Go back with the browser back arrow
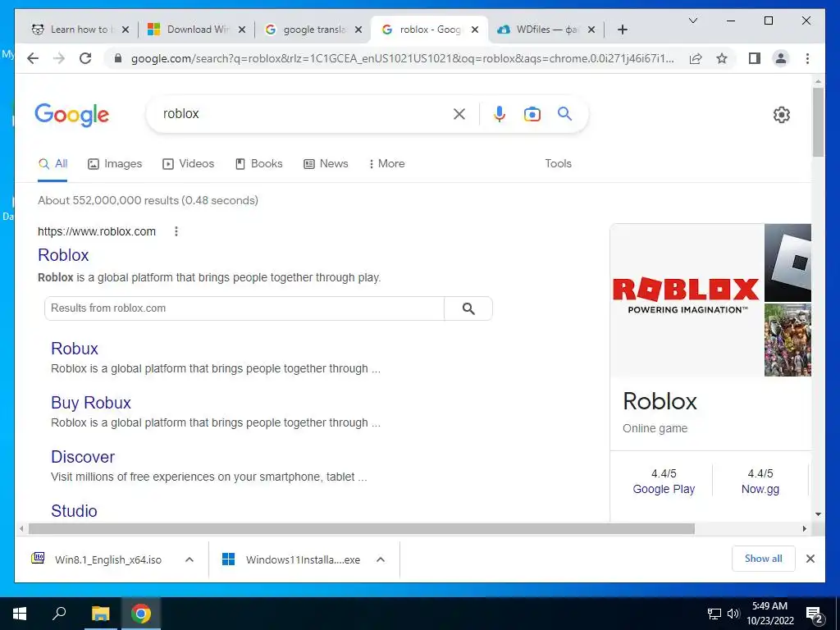 (x=33, y=58)
